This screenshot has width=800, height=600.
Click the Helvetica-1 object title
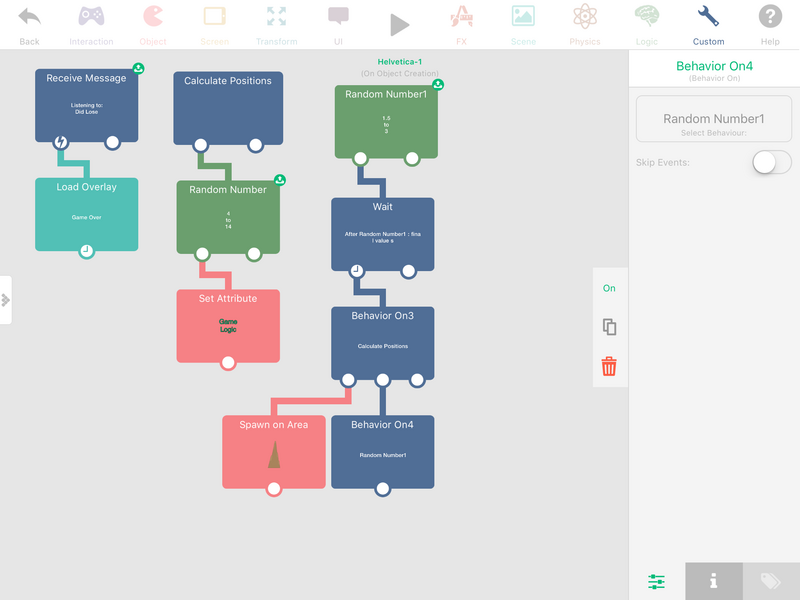pyautogui.click(x=399, y=62)
